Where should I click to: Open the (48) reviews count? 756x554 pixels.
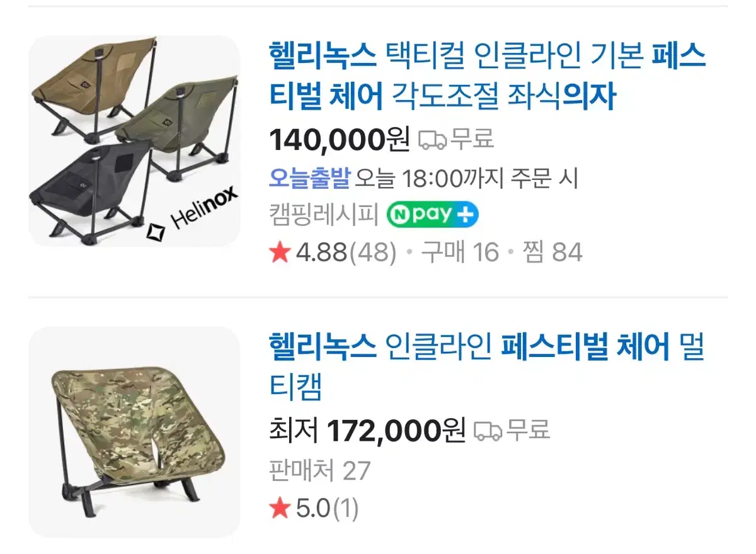click(373, 253)
